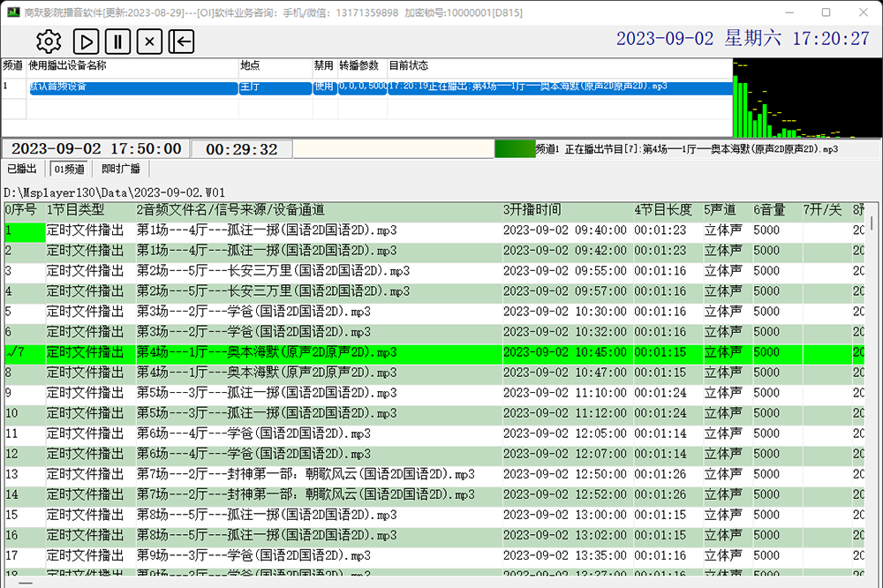The image size is (883, 588).
Task: Click the 0,0,0,5000 relay parameter cell
Action: (362, 87)
